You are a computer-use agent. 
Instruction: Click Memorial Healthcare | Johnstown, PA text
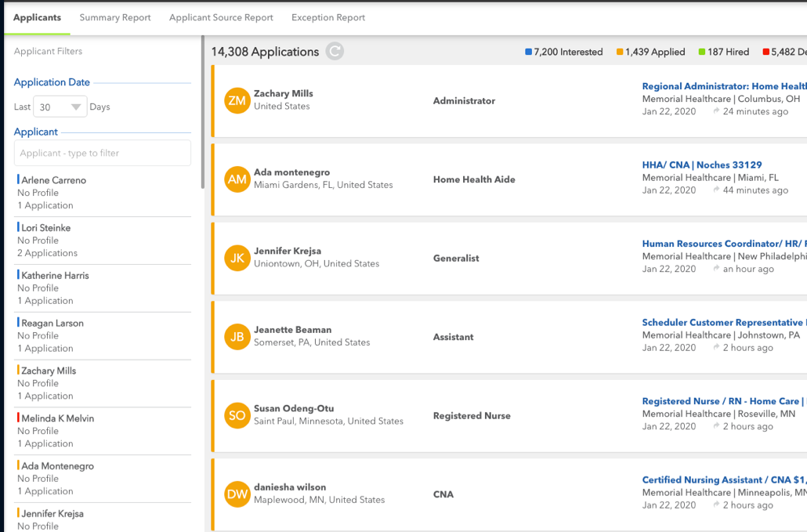[x=721, y=335]
